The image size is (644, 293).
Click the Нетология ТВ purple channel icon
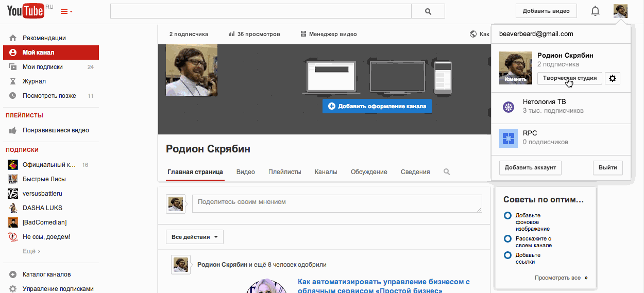coord(509,107)
